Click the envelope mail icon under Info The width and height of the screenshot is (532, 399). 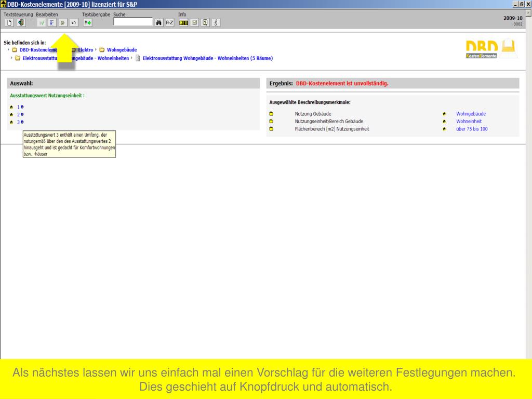coord(194,22)
